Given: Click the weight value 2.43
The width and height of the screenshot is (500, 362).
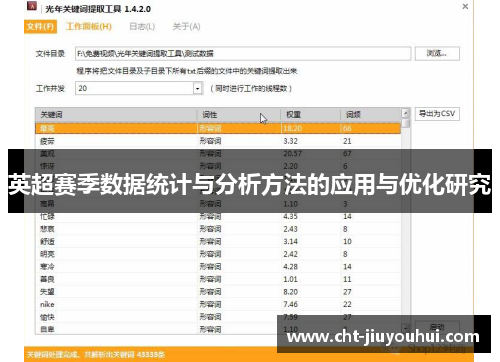Looking at the screenshot, I should [x=290, y=229].
